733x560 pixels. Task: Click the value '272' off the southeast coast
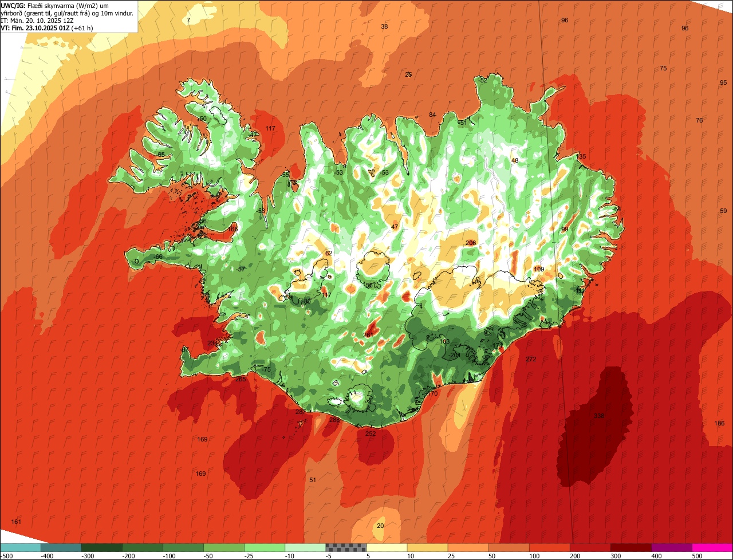click(x=531, y=359)
